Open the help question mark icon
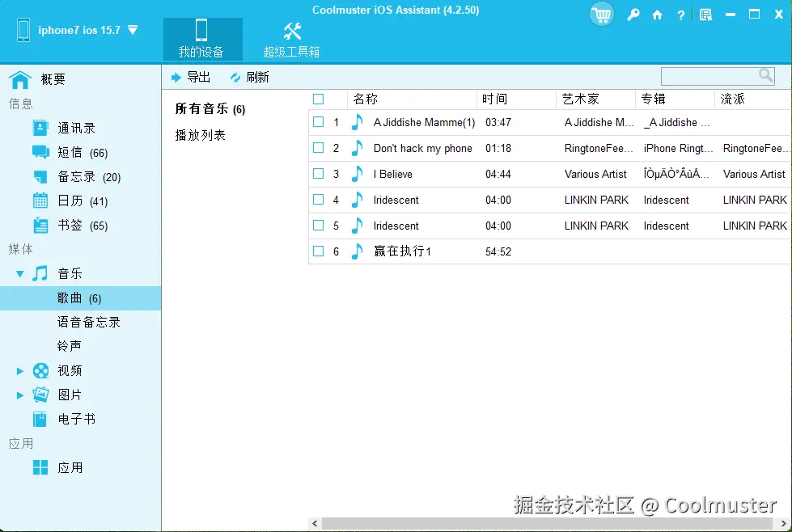The height and width of the screenshot is (532, 792). pyautogui.click(x=680, y=14)
